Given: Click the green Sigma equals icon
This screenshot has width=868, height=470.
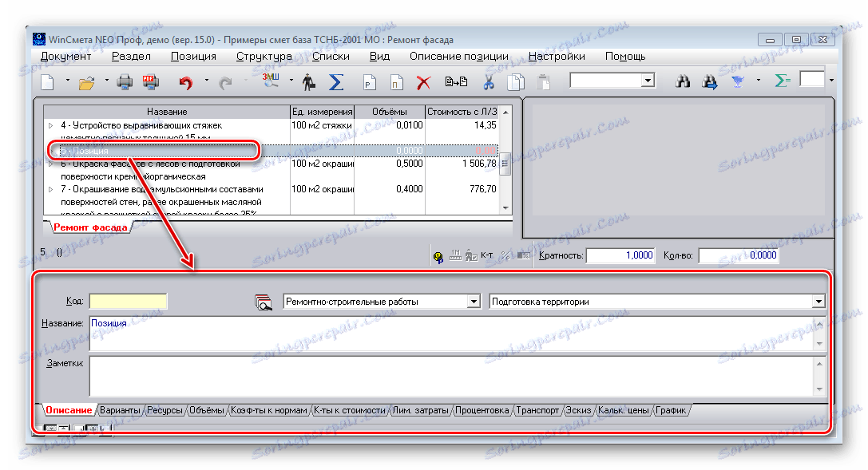Looking at the screenshot, I should [x=783, y=81].
